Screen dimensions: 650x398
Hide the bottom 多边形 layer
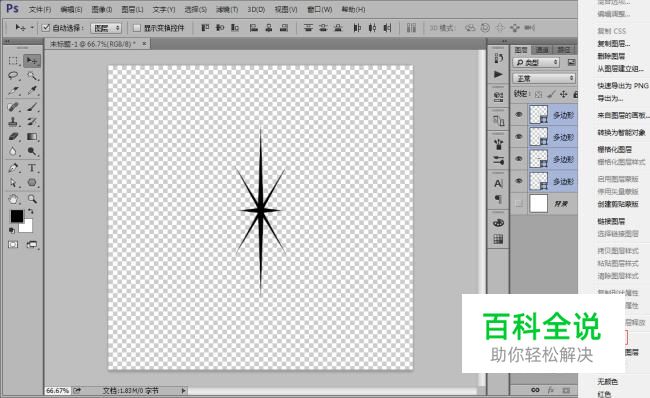click(x=518, y=181)
